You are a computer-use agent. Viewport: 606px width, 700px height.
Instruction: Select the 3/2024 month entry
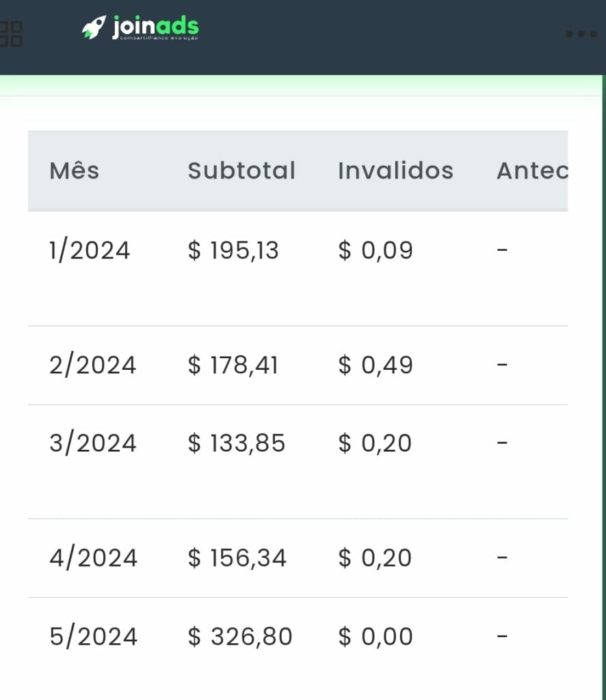92,443
